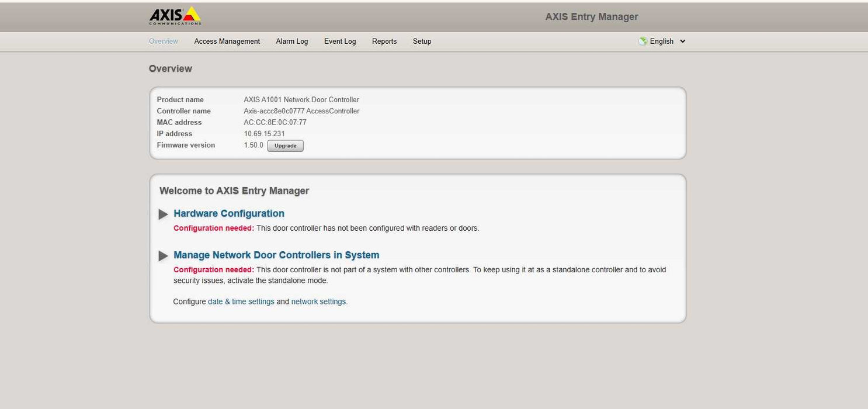Click the AXIS Entry Manager header title
The width and height of the screenshot is (868, 409).
click(x=592, y=16)
